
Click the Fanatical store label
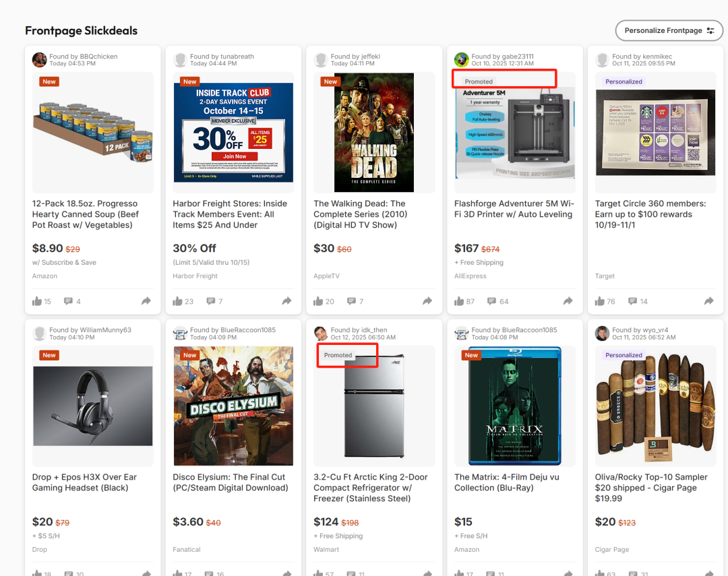(x=187, y=549)
